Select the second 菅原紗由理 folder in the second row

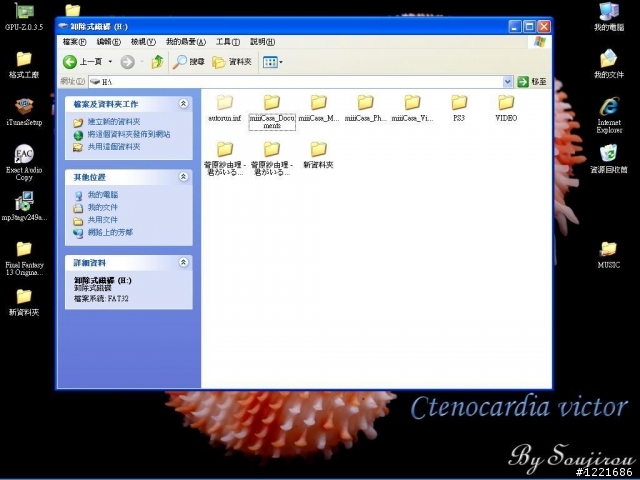tap(272, 159)
